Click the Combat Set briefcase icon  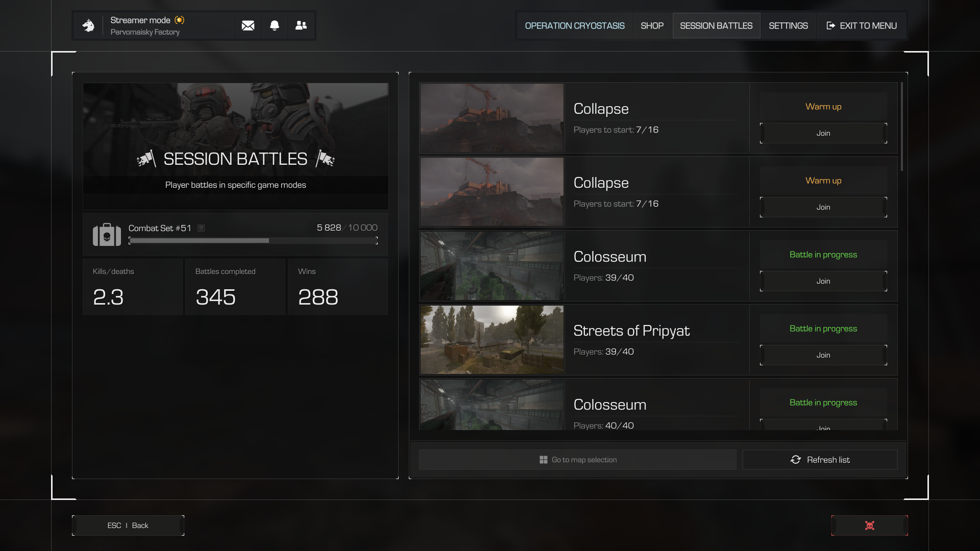coord(107,235)
